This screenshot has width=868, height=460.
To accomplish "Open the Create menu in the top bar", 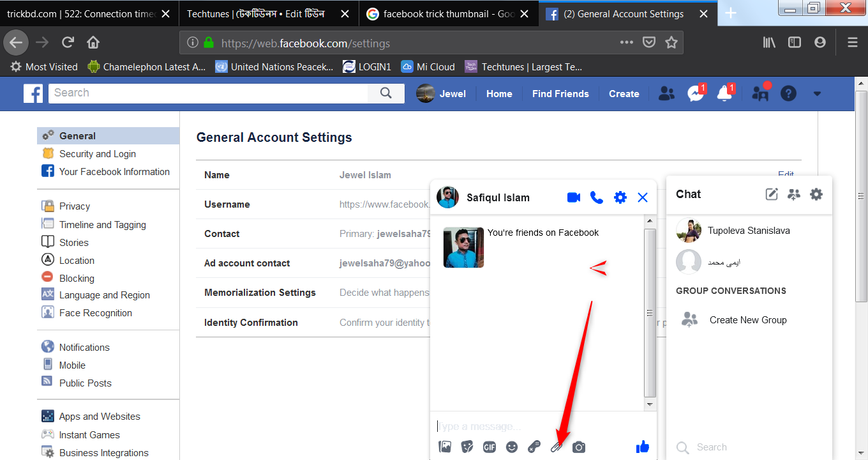I will tap(624, 94).
